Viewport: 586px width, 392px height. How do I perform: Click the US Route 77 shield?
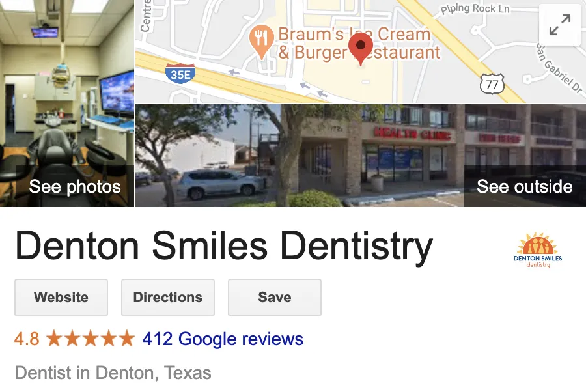click(492, 84)
